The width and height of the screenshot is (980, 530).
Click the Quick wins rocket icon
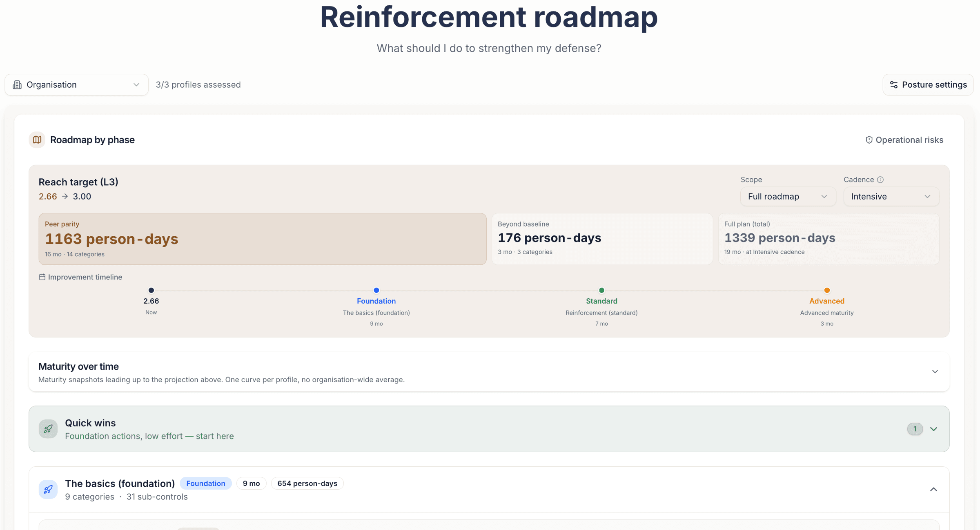coord(48,429)
